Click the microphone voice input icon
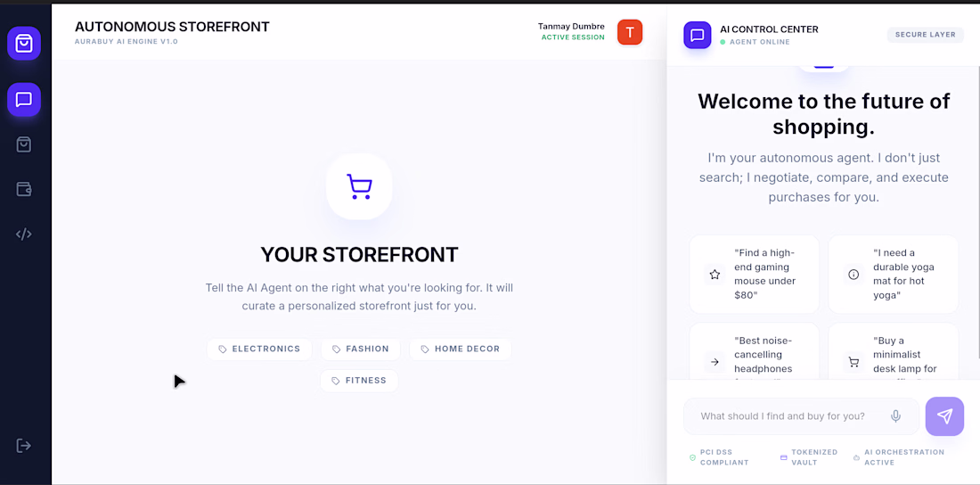The width and height of the screenshot is (980, 485). 896,416
